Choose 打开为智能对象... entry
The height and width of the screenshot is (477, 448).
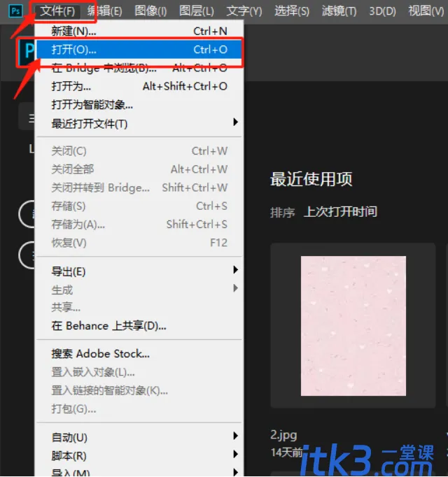(x=139, y=105)
